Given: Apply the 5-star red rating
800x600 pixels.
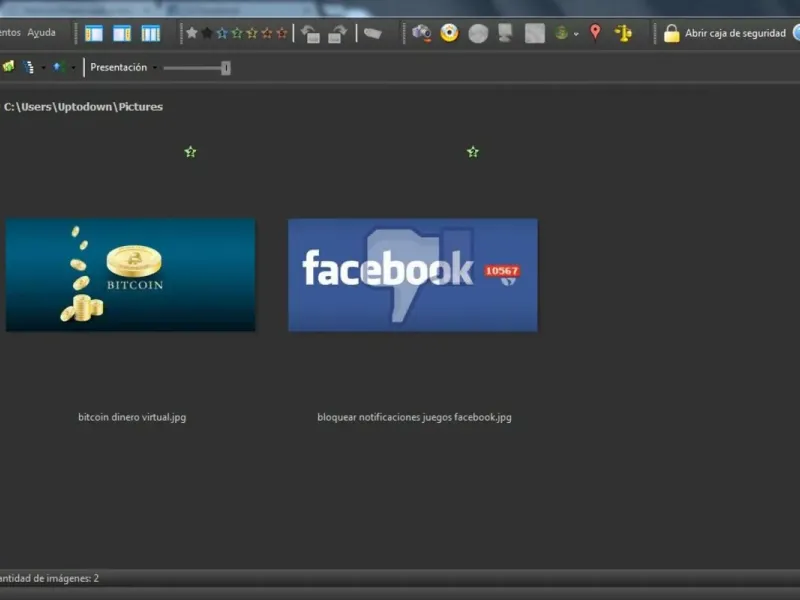Looking at the screenshot, I should click(282, 33).
